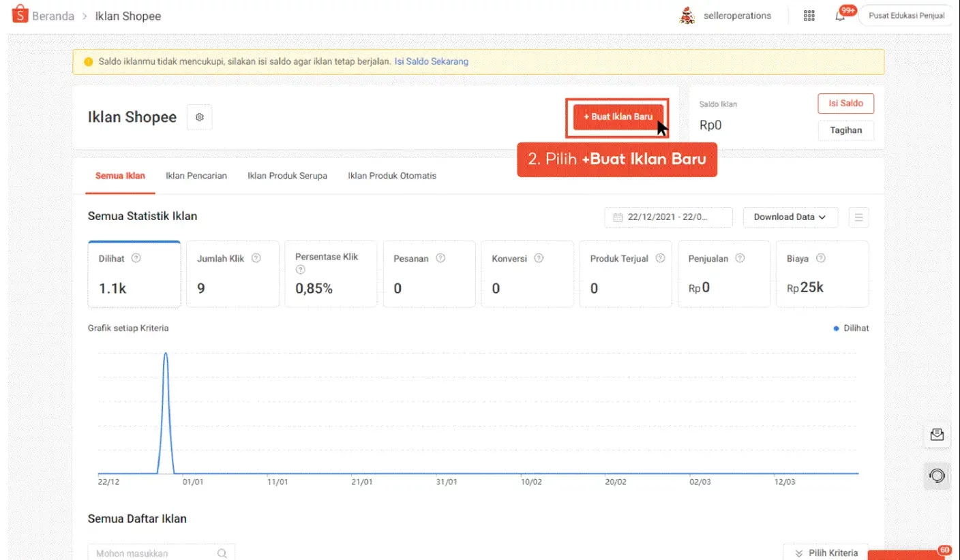Image resolution: width=960 pixels, height=560 pixels.
Task: Toggle the Jumlah Klik statistic card
Action: pos(232,274)
